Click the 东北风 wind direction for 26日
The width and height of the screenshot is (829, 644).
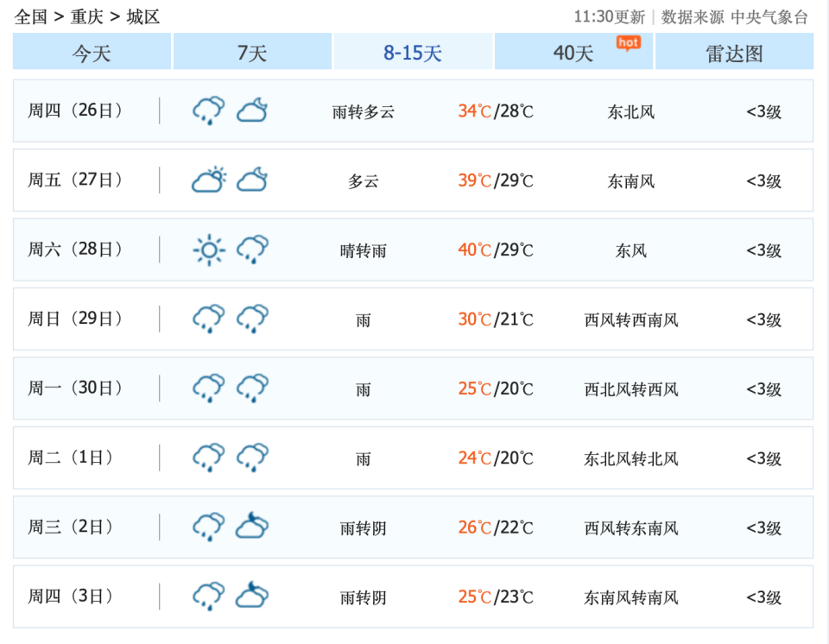[x=631, y=112]
